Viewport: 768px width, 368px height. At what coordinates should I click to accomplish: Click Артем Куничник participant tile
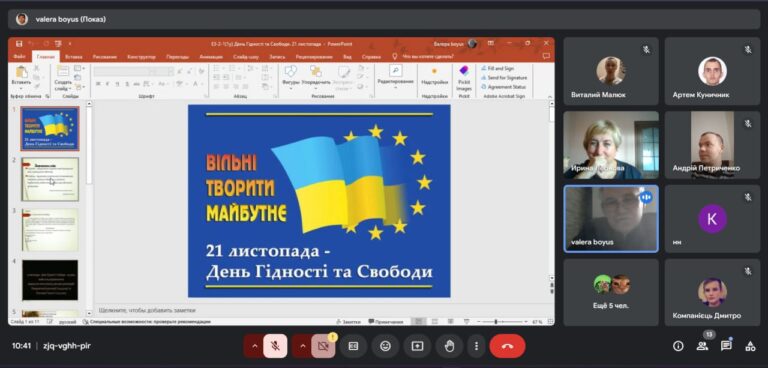(x=712, y=71)
